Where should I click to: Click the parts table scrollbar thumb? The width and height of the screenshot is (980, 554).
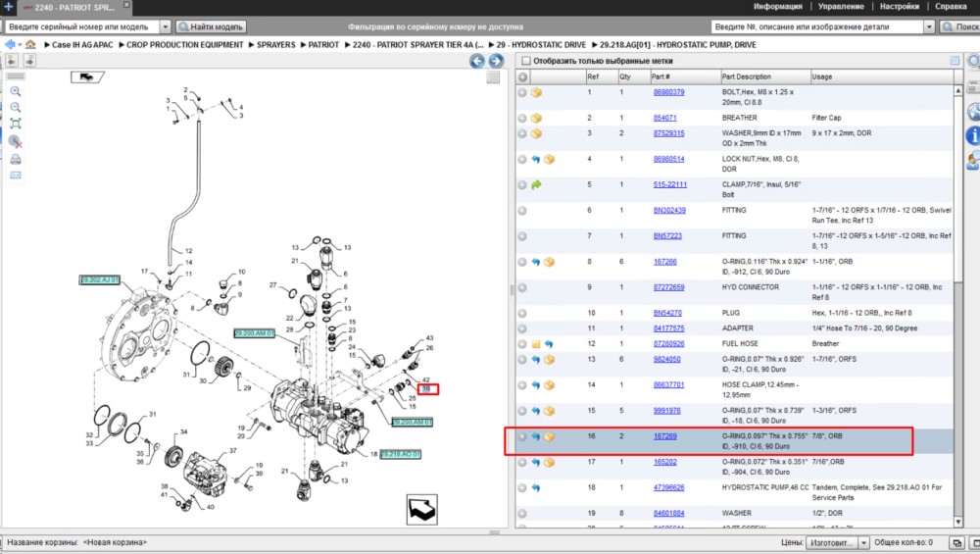958,187
